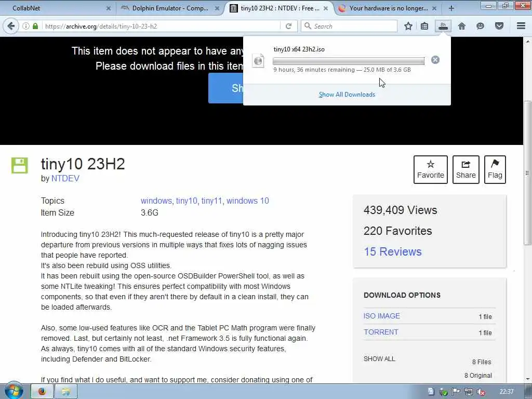532x399 pixels.
Task: Flag this item
Action: click(x=495, y=170)
